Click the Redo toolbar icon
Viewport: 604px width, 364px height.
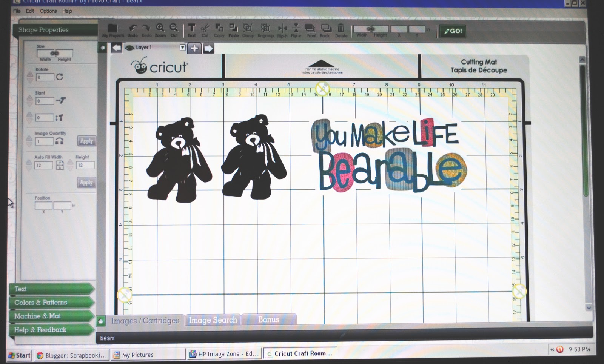(x=146, y=31)
